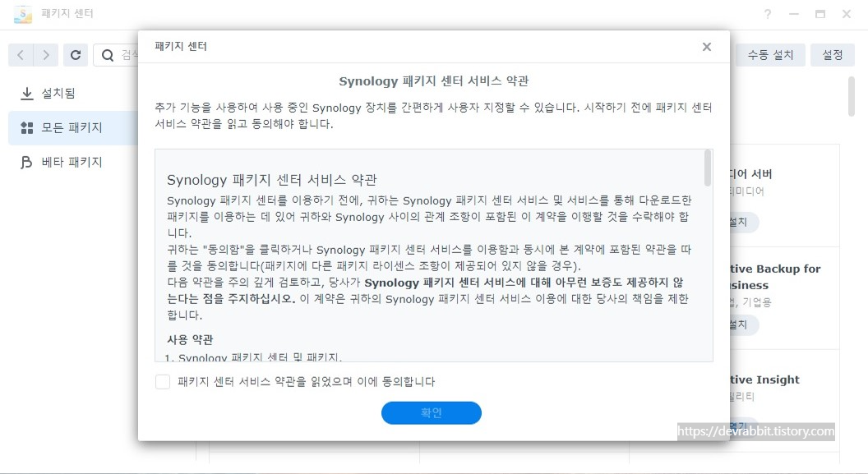Click the search input field
868x474 pixels.
coord(116,55)
